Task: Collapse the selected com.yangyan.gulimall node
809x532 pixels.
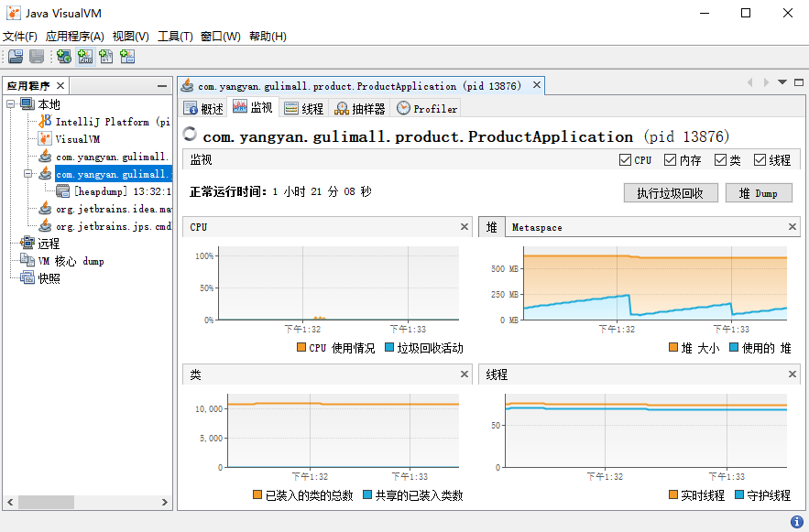Action: coord(28,174)
